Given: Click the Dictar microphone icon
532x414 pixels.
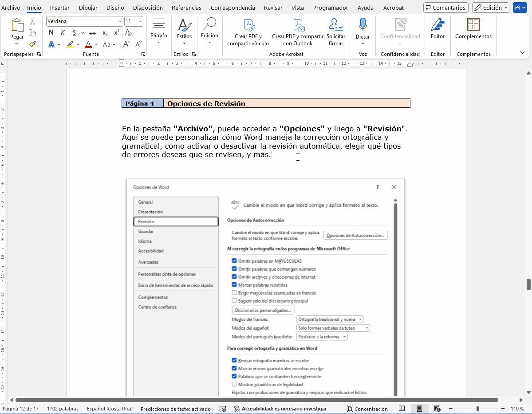Looking at the screenshot, I should tap(363, 25).
